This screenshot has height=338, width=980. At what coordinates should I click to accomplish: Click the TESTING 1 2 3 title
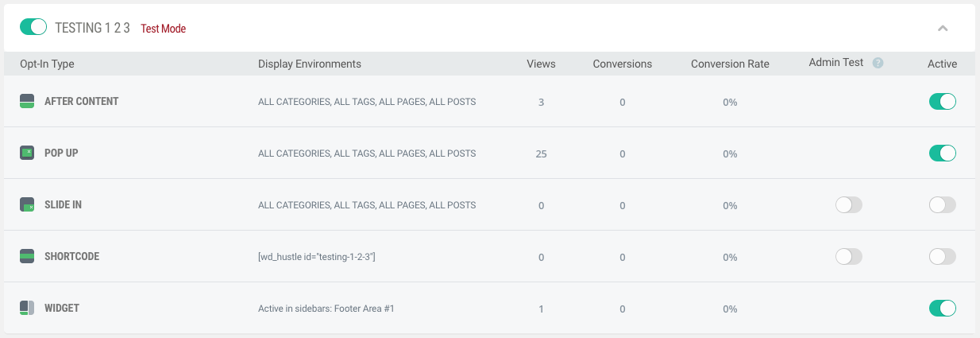[x=92, y=28]
